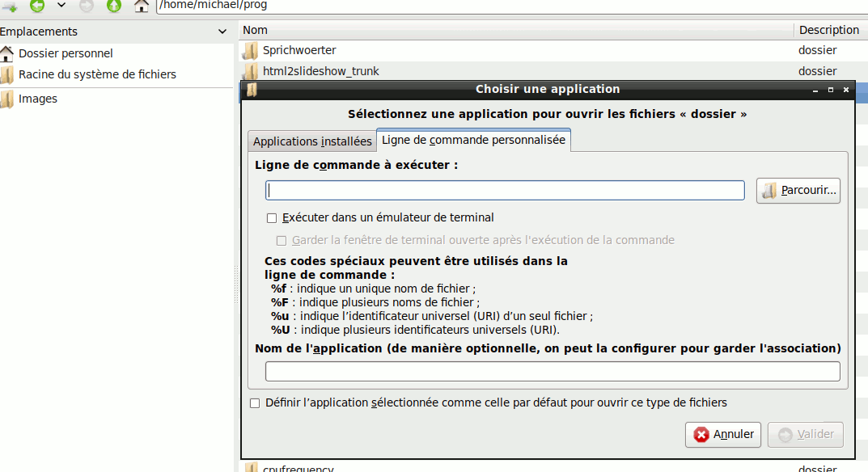The width and height of the screenshot is (868, 472).
Task: Click the new tab icon at toolbar's left edge
Action: click(x=9, y=6)
